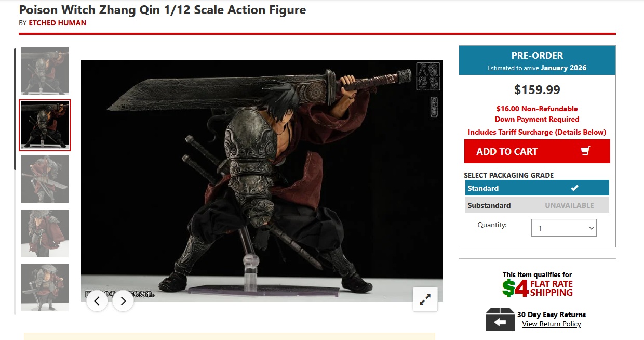This screenshot has height=340, width=644.
Task: View the fifth thumbnail image
Action: pos(45,287)
